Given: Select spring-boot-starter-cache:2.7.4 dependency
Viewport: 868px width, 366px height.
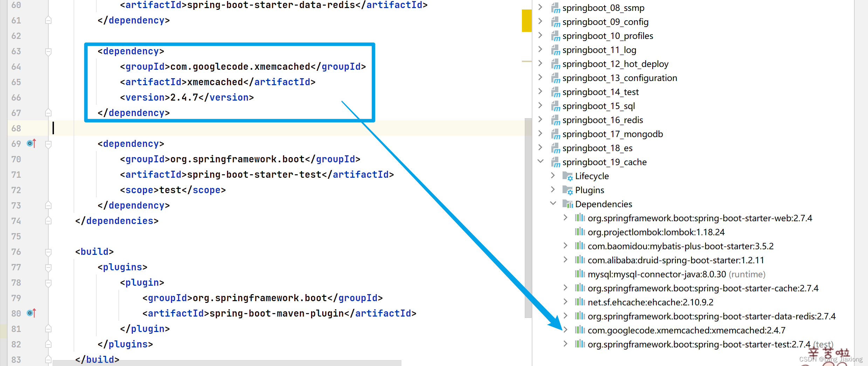Looking at the screenshot, I should pos(703,288).
